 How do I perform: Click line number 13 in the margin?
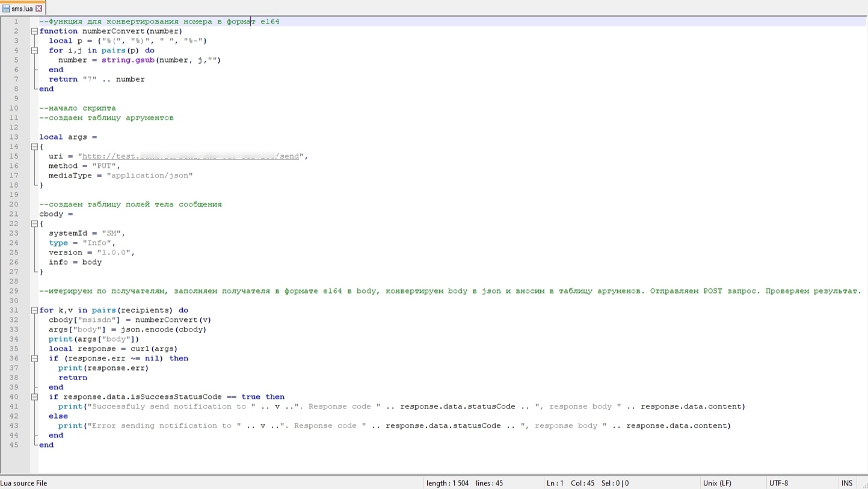click(14, 137)
